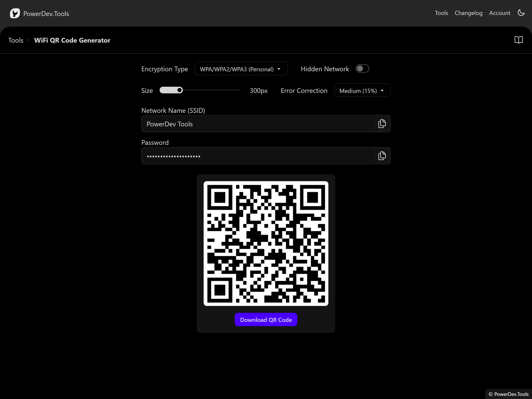Click into the Network Name SSID field
The image size is (532, 399).
point(257,124)
